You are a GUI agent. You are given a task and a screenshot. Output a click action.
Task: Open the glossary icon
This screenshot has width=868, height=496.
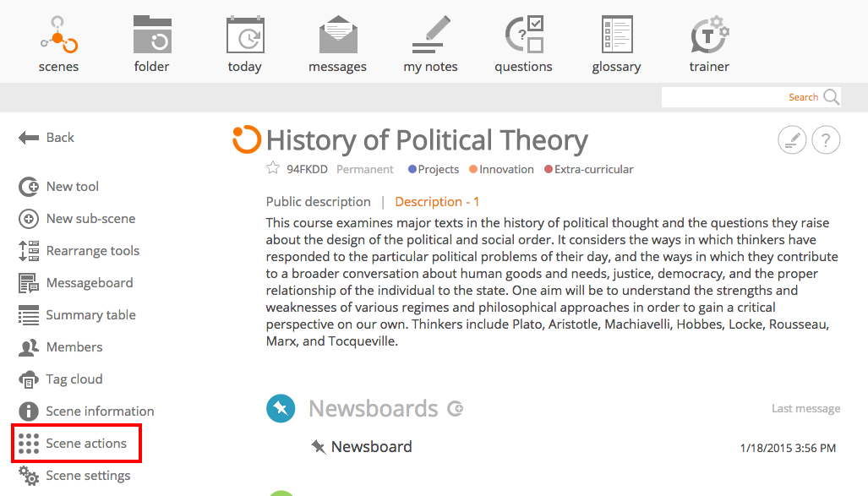pos(617,35)
